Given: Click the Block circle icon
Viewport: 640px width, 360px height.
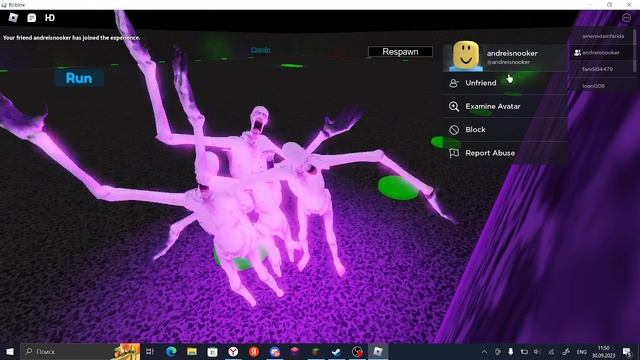Looking at the screenshot, I should [454, 130].
